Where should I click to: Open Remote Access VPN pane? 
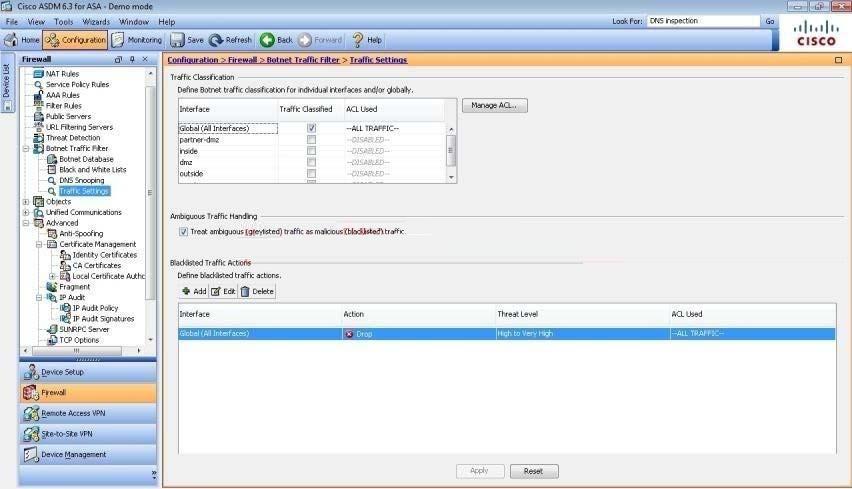88,413
